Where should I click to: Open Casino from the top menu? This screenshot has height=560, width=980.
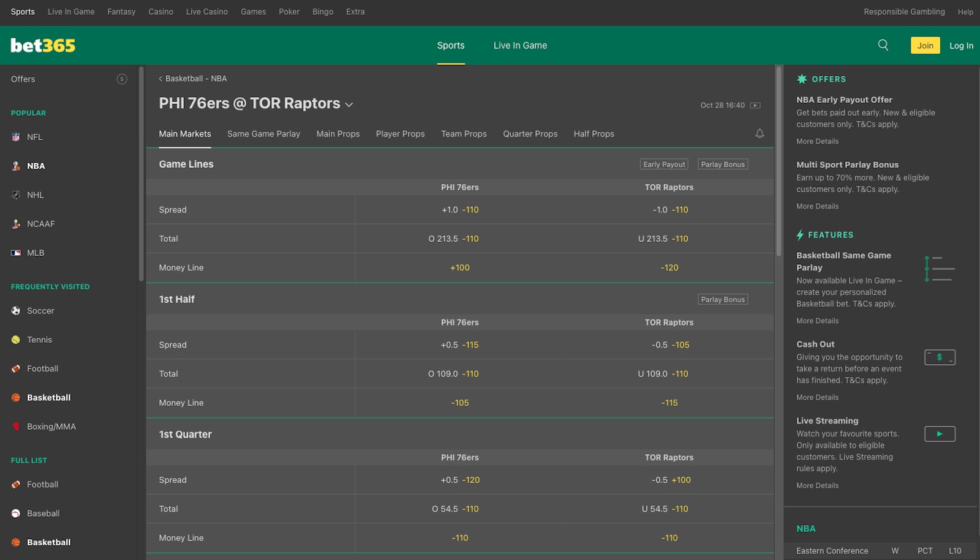pos(160,11)
